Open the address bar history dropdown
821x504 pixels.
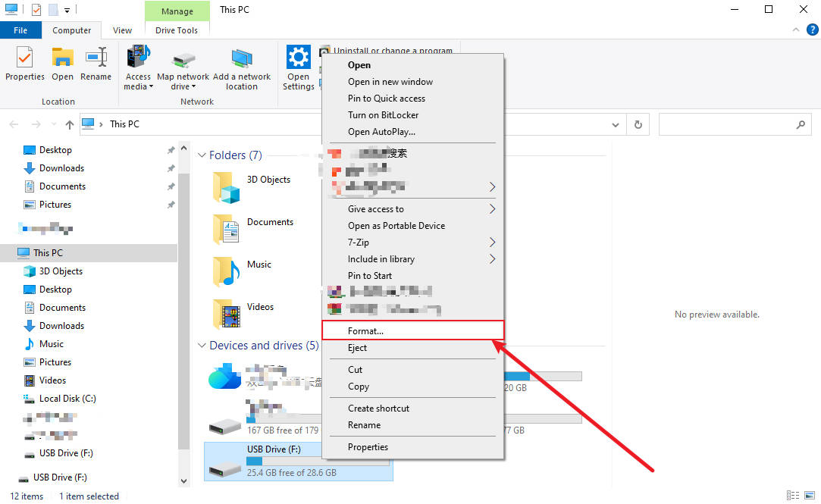[x=615, y=124]
